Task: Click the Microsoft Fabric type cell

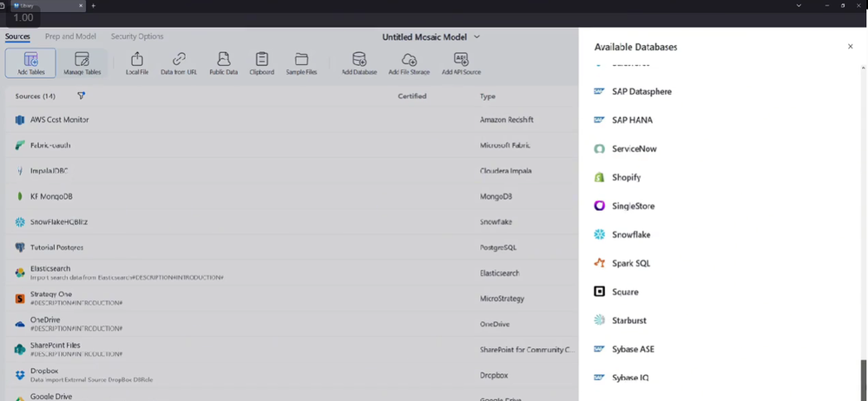Action: [x=505, y=145]
